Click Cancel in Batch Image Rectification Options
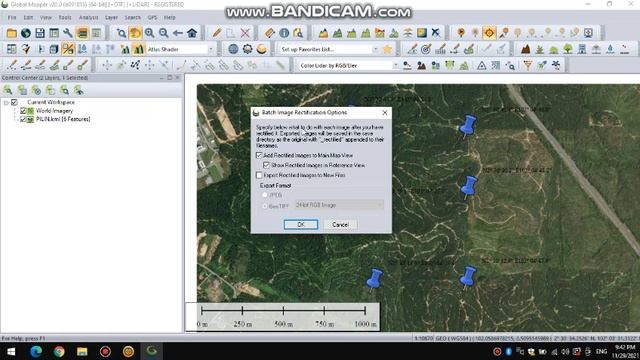 point(340,224)
